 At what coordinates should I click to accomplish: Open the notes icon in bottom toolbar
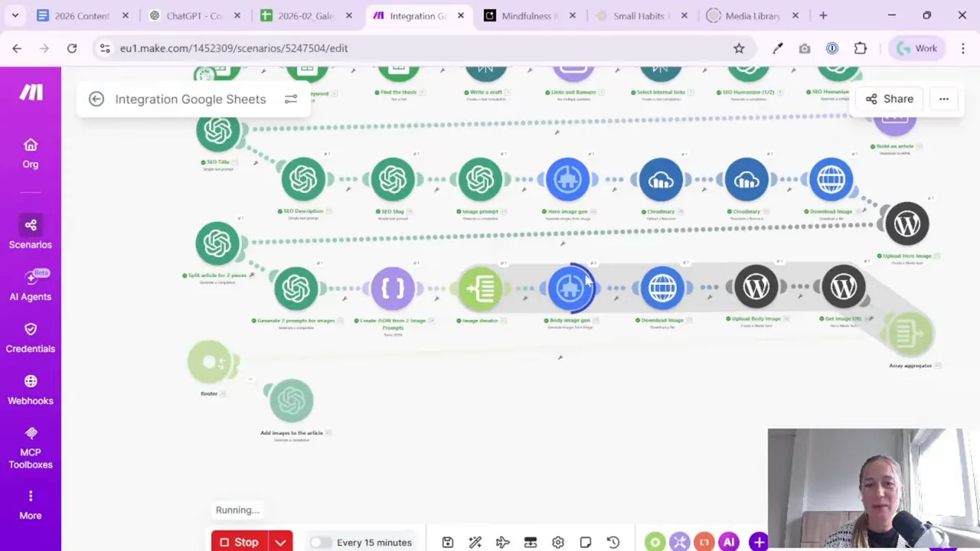tap(586, 543)
